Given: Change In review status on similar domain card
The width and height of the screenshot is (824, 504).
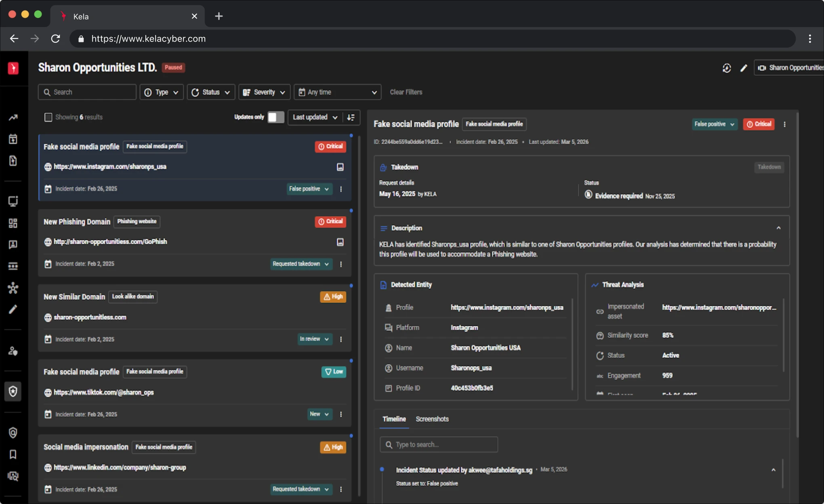Looking at the screenshot, I should (x=315, y=339).
